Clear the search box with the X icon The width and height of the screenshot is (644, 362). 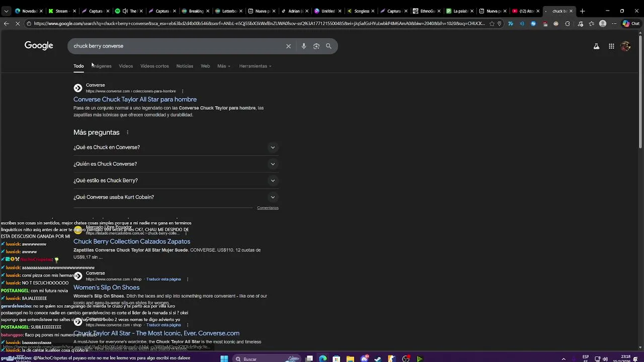(x=288, y=46)
